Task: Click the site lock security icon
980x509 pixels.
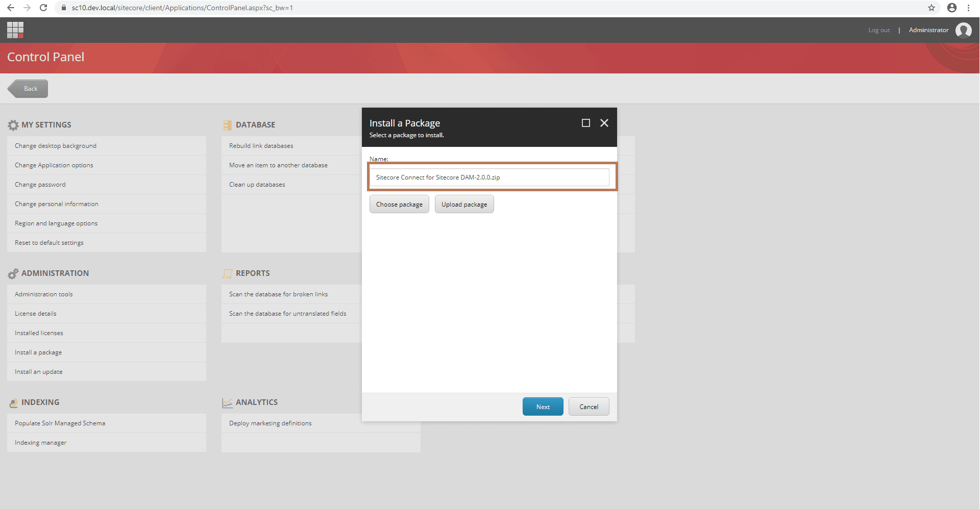Action: [64, 8]
